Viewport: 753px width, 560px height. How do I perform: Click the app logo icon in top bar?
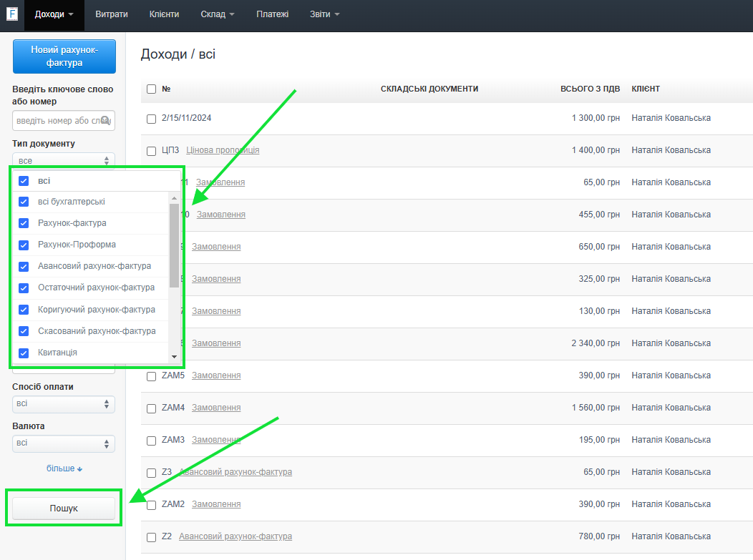coord(12,14)
